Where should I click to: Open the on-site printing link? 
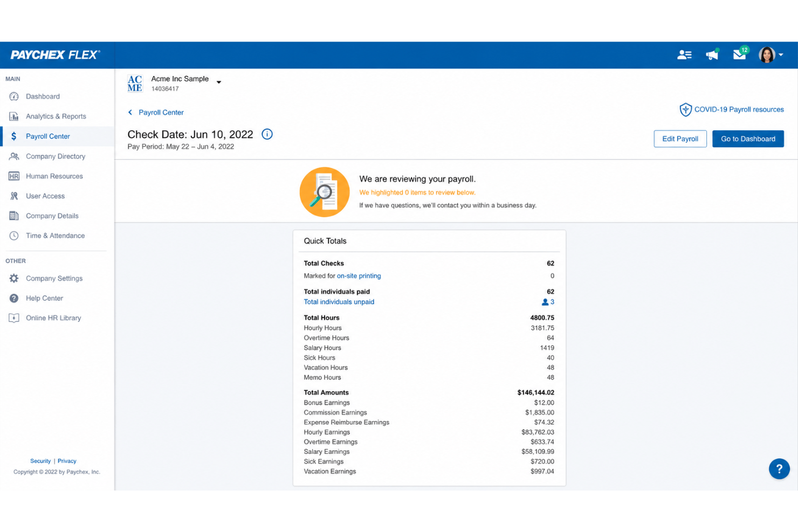click(x=359, y=276)
